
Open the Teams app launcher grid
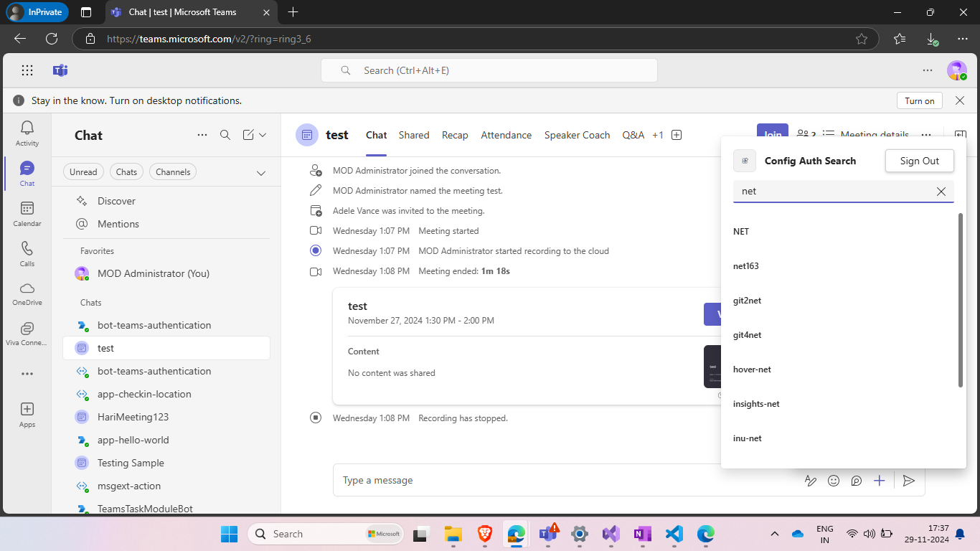click(x=27, y=70)
